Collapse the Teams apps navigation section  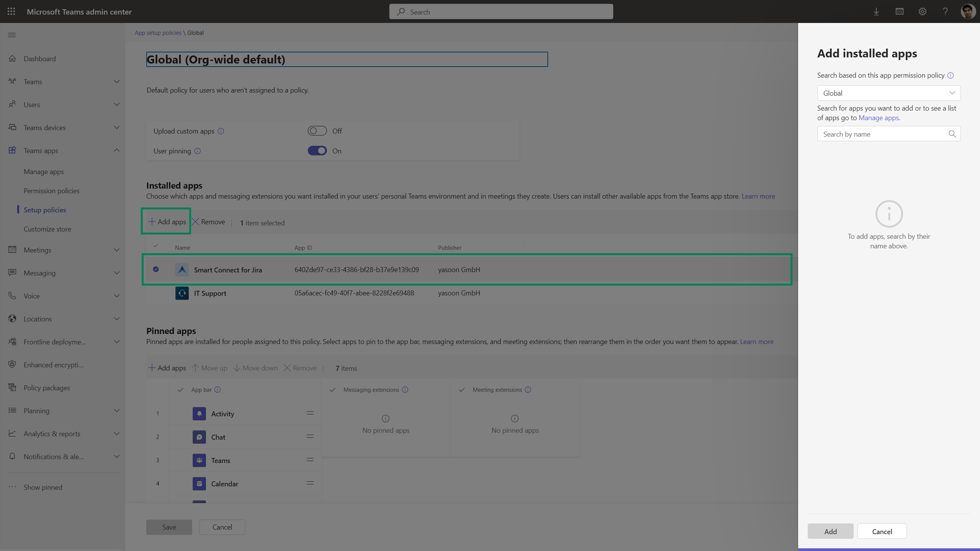pos(116,150)
